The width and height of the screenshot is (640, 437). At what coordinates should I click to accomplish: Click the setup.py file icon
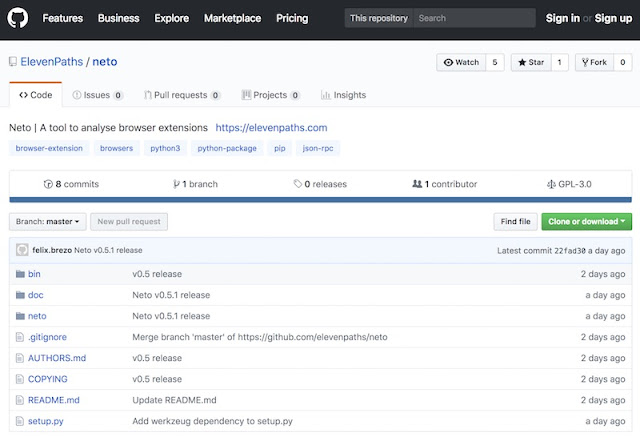(x=20, y=421)
